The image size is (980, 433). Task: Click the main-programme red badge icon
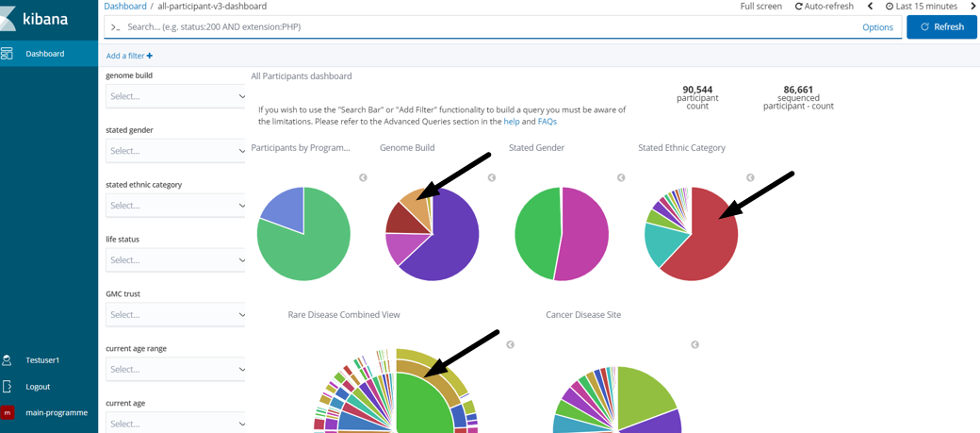click(x=8, y=413)
